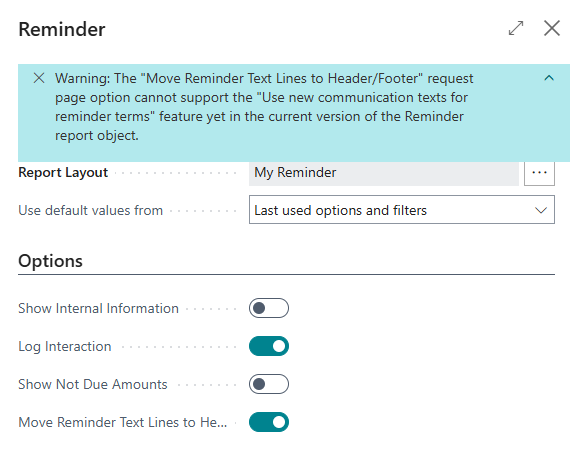Expand the Reminder dialog to full screen

click(516, 28)
